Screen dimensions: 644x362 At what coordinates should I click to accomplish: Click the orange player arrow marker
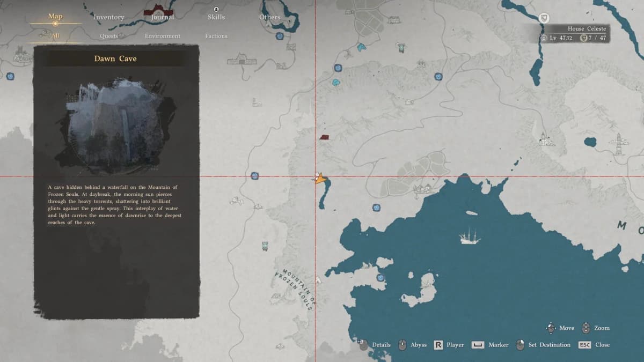tap(320, 179)
